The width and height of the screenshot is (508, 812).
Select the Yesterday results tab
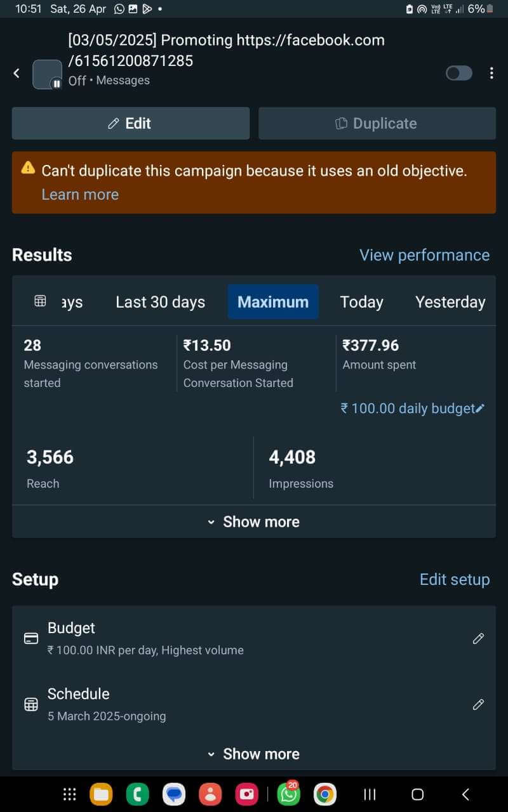tap(450, 302)
